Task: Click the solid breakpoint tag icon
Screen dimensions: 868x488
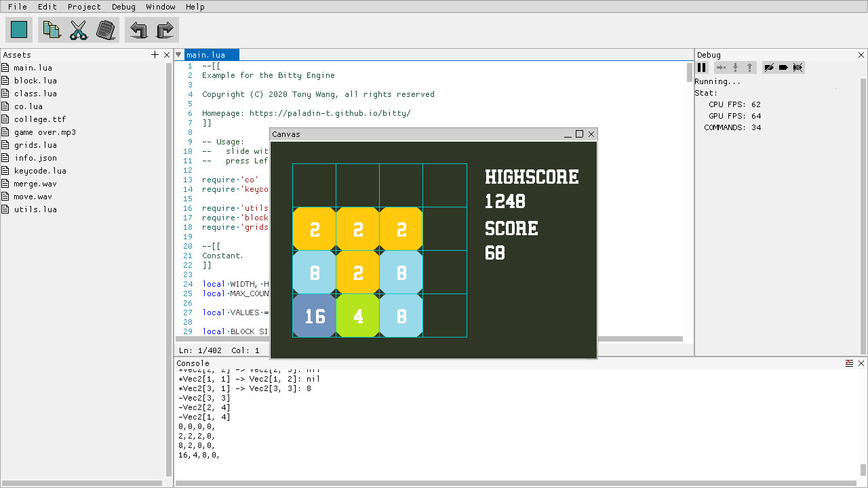Action: coord(783,67)
